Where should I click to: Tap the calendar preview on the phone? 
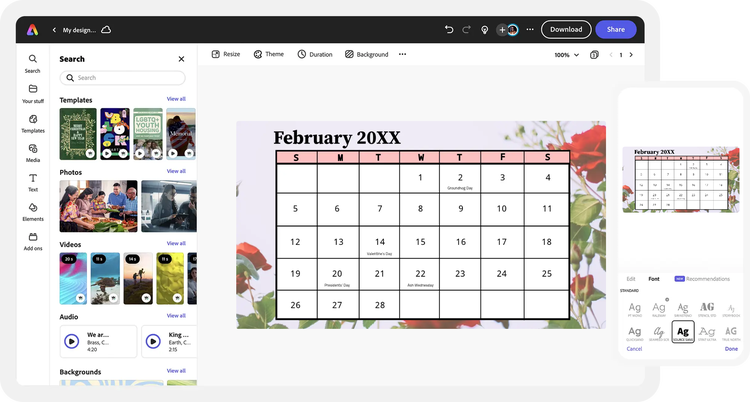pyautogui.click(x=681, y=179)
